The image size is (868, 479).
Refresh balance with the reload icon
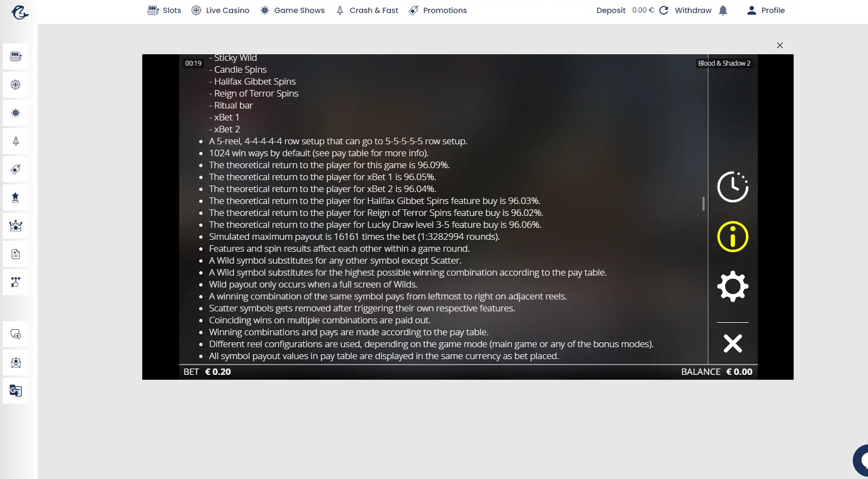[663, 10]
